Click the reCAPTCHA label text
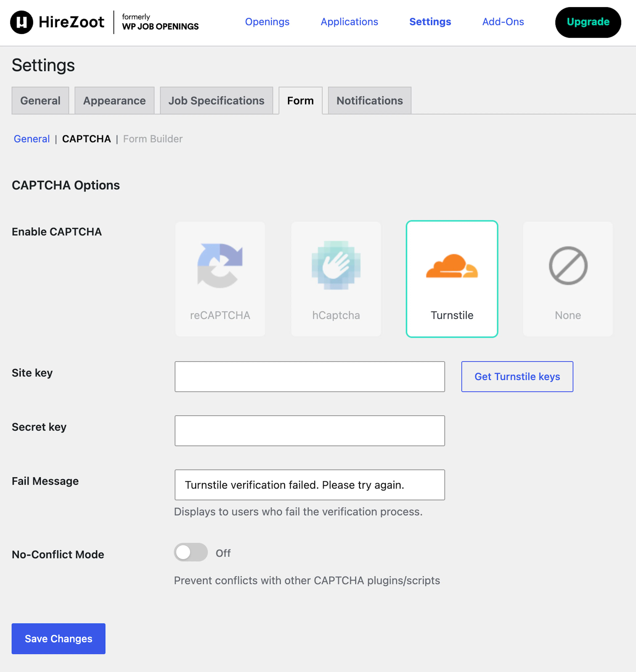The height and width of the screenshot is (672, 636). [220, 316]
